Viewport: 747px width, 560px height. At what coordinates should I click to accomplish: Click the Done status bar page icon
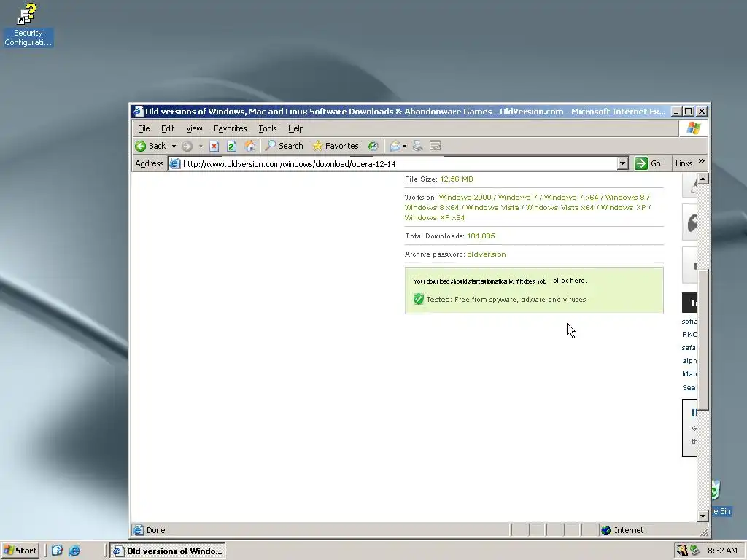tap(138, 530)
